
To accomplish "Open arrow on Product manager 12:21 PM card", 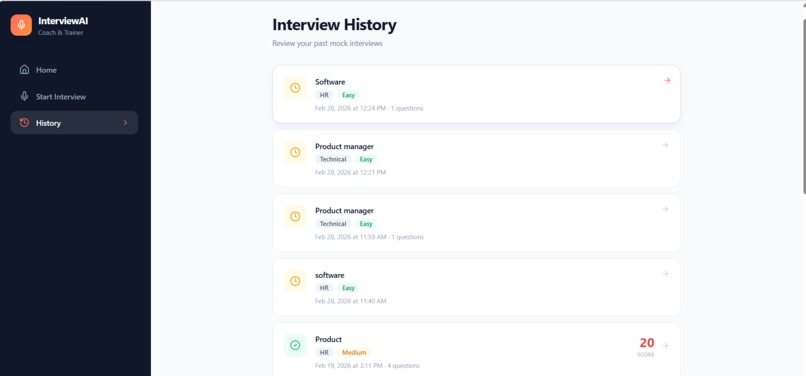I will (665, 145).
